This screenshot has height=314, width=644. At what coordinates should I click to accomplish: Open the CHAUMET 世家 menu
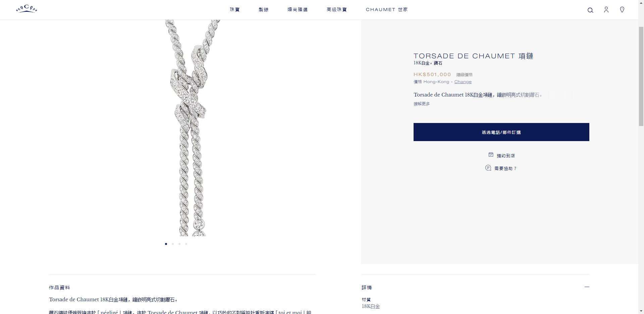[387, 10]
